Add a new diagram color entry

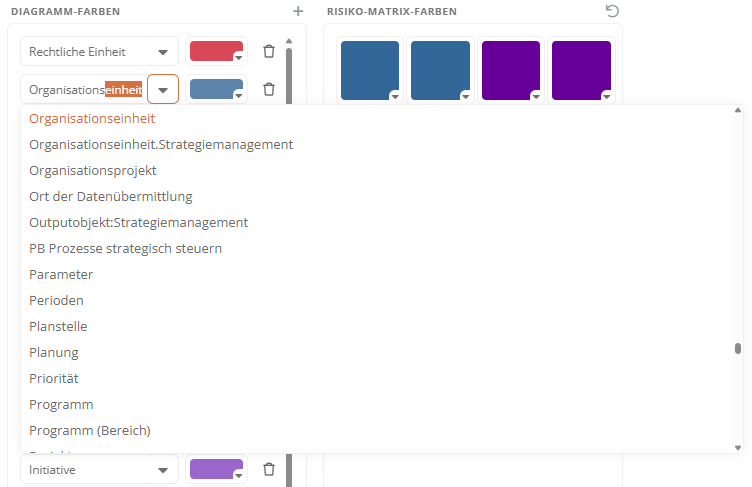coord(297,11)
